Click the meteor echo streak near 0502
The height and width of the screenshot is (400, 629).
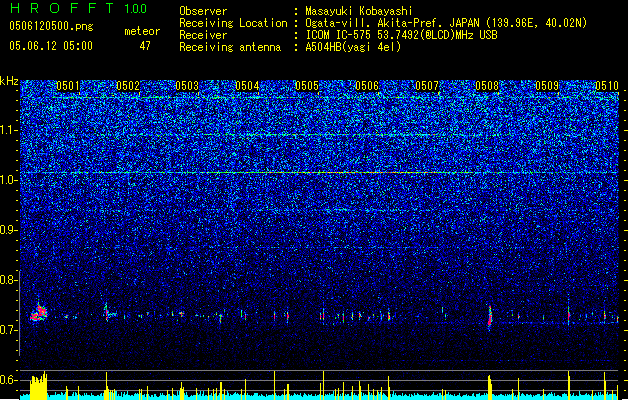[x=108, y=313]
